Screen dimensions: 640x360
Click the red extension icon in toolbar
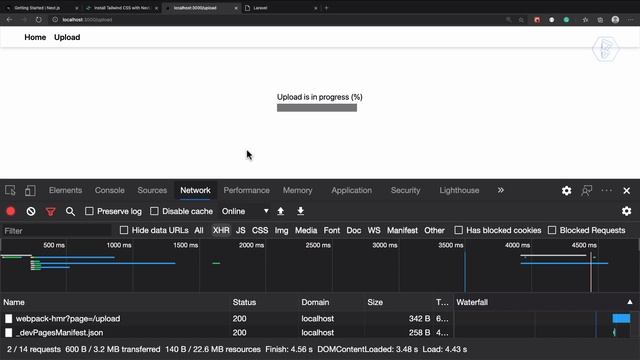point(537,20)
